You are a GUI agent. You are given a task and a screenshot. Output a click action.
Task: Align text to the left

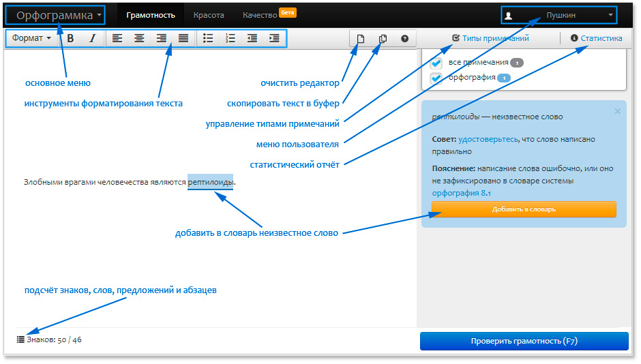(117, 38)
